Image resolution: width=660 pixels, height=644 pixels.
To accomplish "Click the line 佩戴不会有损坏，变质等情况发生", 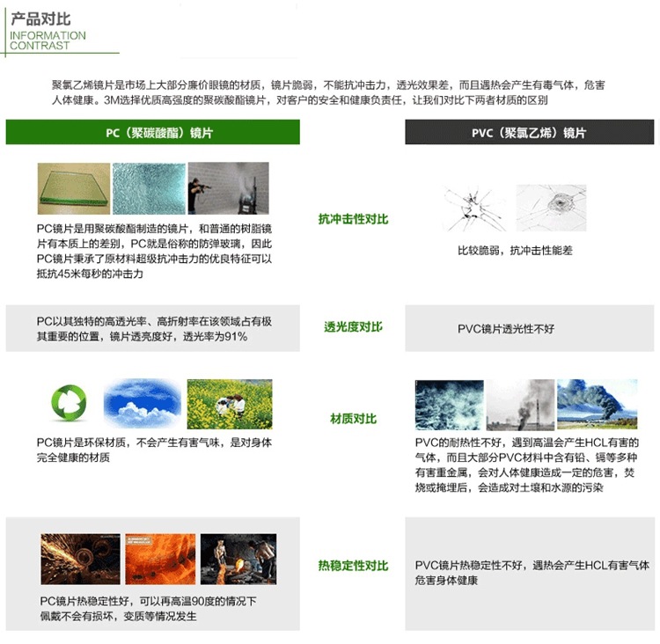I will pos(118,616).
